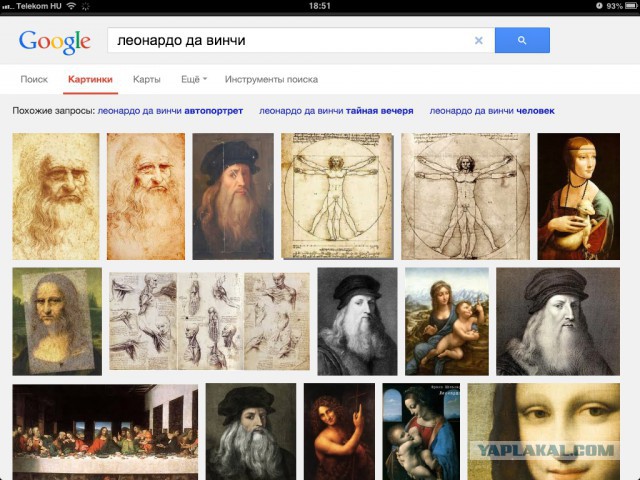Open the Saint John the Baptist pointing thumbnail
The height and width of the screenshot is (480, 640).
(339, 432)
